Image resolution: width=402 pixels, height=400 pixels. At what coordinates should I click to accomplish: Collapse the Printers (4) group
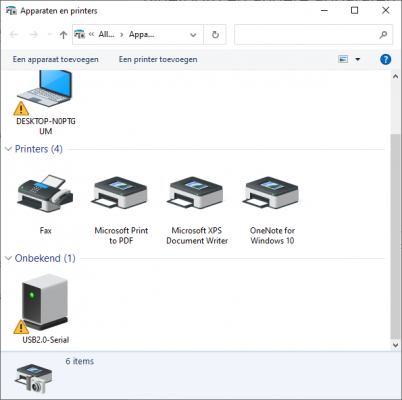[x=9, y=149]
